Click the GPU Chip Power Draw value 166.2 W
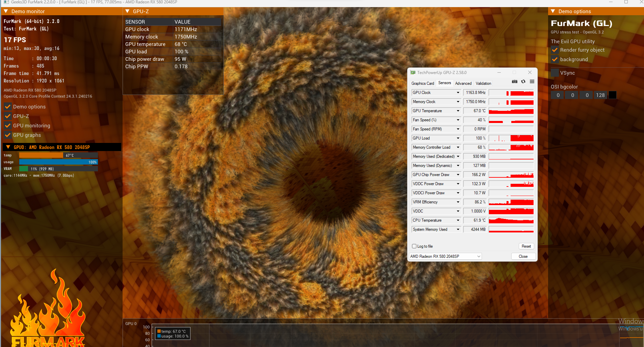Image resolution: width=644 pixels, height=347 pixels. pyautogui.click(x=475, y=175)
